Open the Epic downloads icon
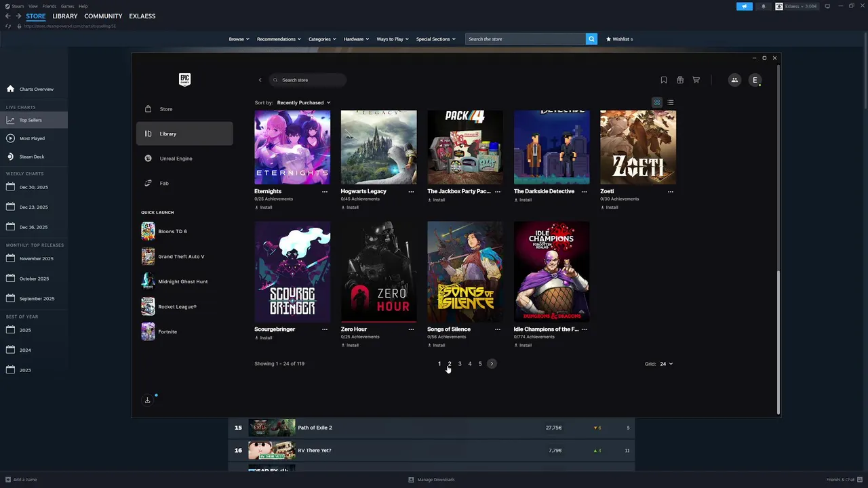The image size is (868, 488). 147,400
